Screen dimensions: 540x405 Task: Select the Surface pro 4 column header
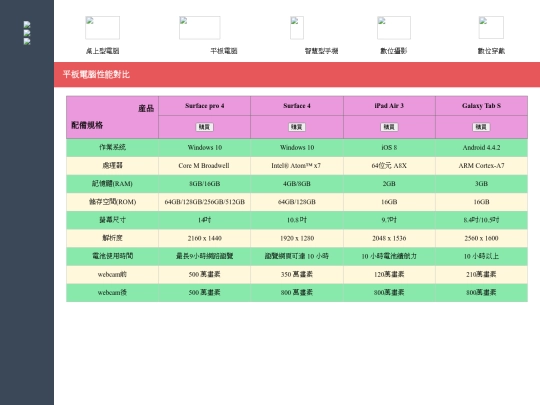(x=205, y=106)
